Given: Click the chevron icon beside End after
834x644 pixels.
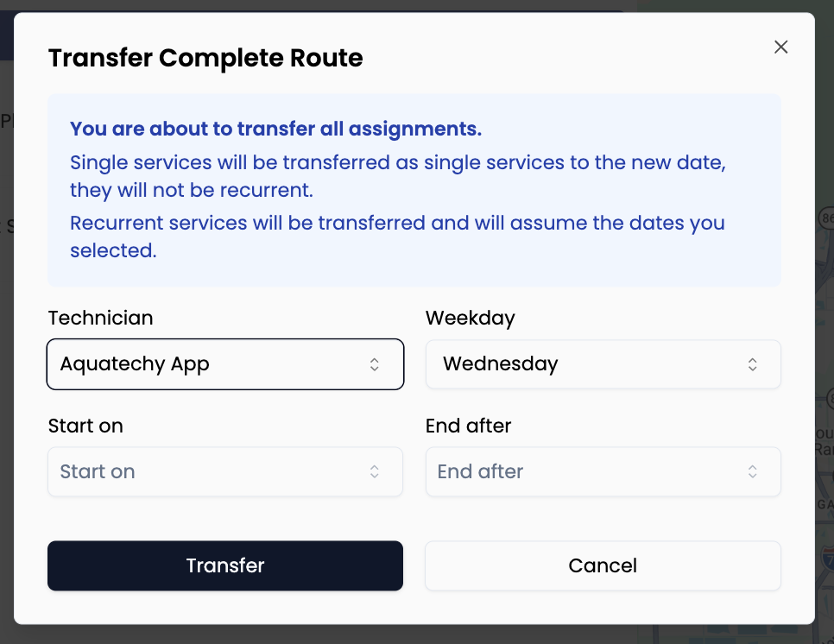Looking at the screenshot, I should (752, 471).
